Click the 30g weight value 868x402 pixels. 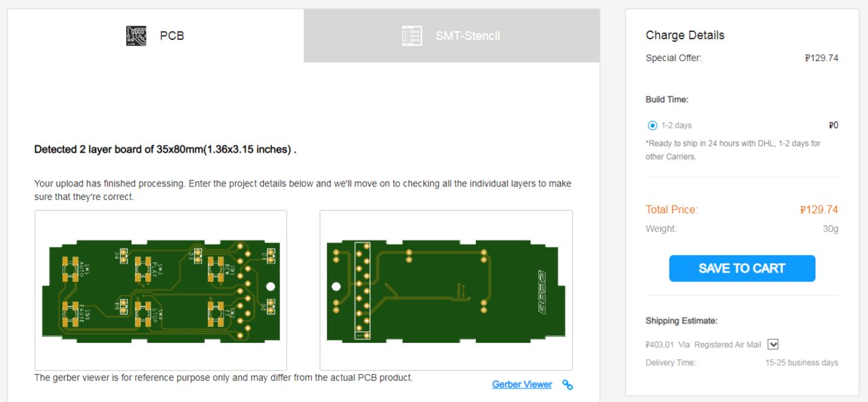[x=831, y=229]
